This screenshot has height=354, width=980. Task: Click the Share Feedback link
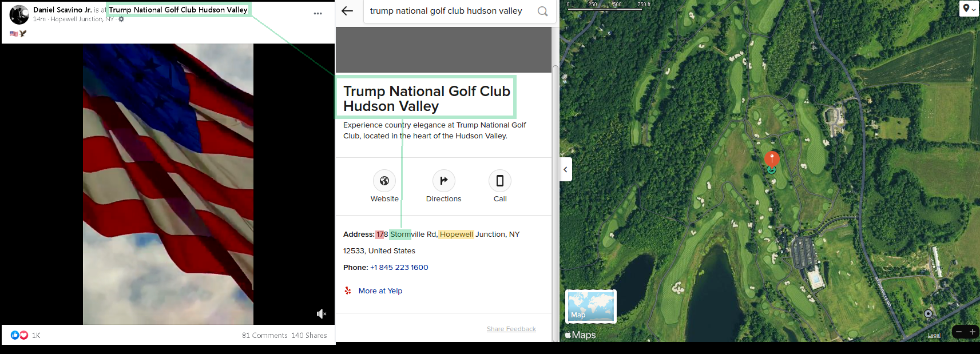tap(511, 329)
